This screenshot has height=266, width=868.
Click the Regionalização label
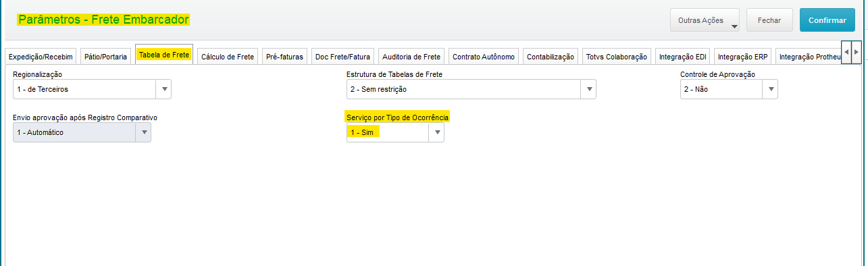pos(38,74)
